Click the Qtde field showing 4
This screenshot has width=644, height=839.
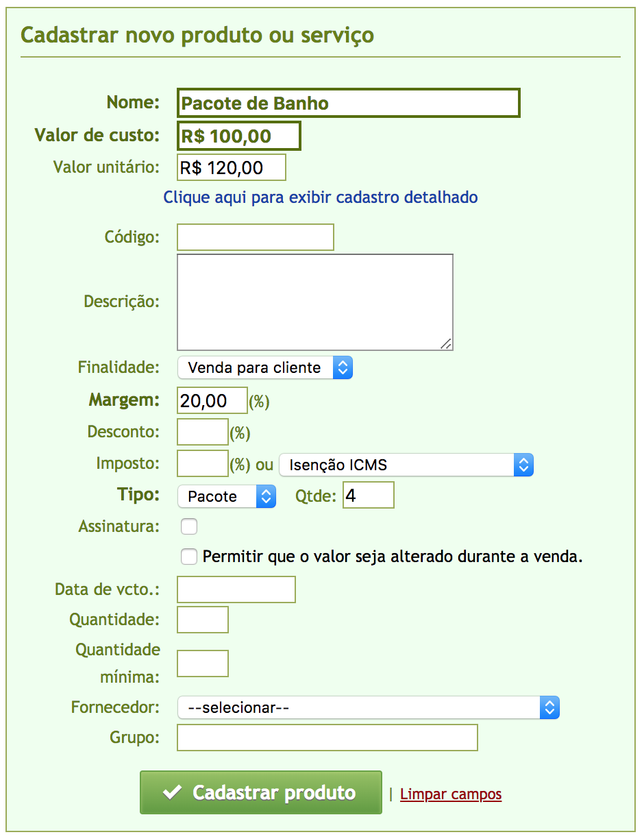click(369, 495)
